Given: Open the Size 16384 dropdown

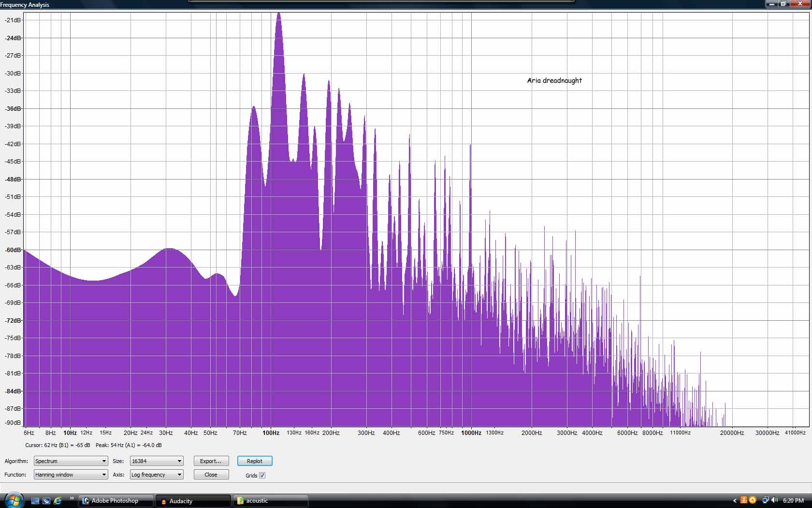Looking at the screenshot, I should coord(157,461).
